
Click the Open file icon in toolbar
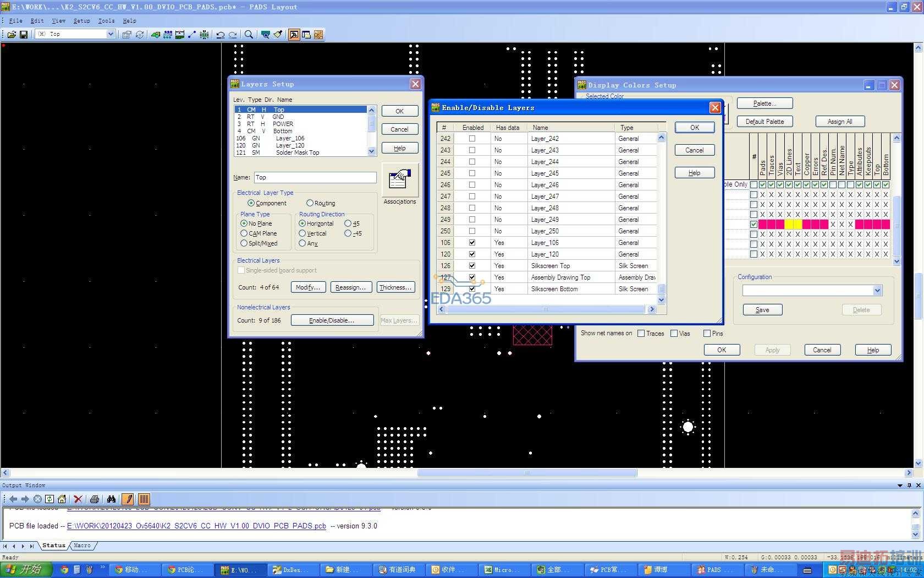coord(12,35)
